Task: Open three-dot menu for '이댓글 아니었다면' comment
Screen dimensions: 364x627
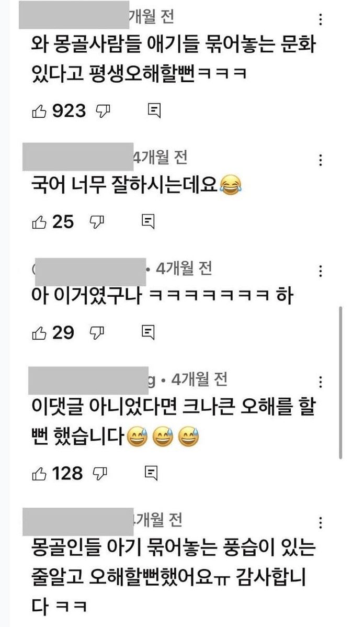Action: (x=321, y=383)
